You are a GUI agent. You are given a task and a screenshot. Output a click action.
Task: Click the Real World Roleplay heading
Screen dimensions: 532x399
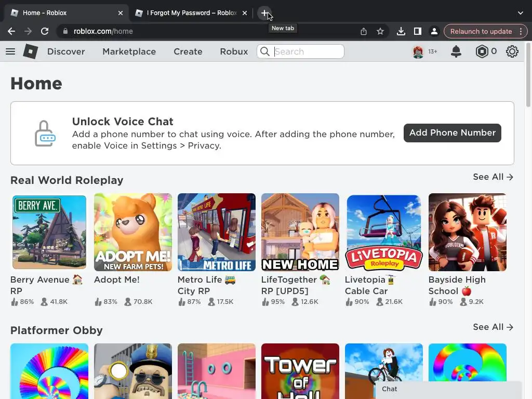[67, 180]
